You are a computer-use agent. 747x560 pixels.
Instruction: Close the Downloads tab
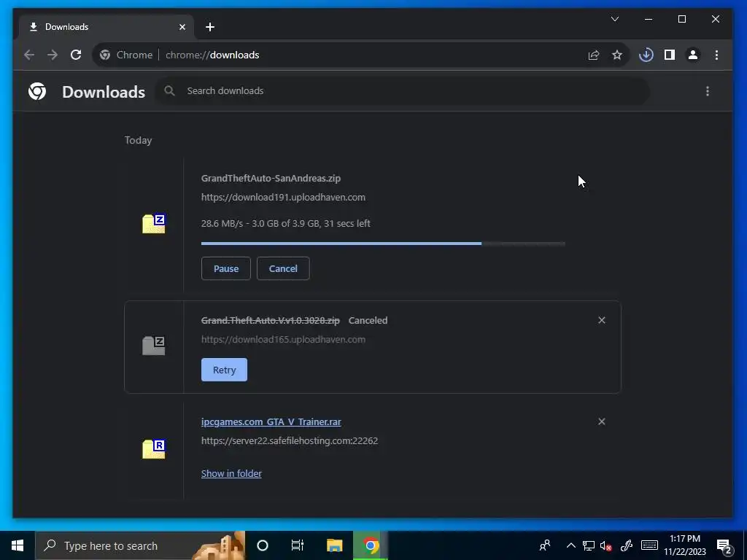tap(182, 27)
